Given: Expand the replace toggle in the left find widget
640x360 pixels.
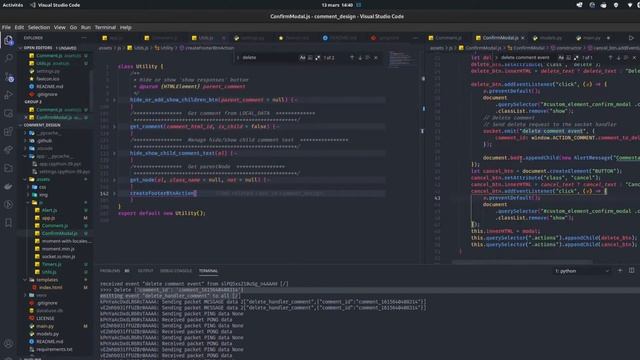Looking at the screenshot, I should point(238,58).
